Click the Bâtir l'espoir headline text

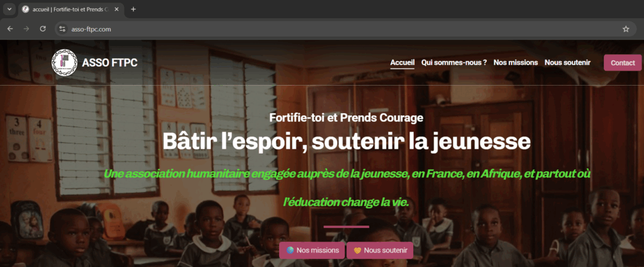click(x=347, y=142)
